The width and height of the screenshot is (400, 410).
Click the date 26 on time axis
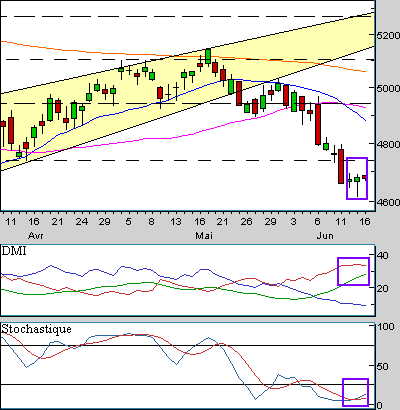tap(246, 221)
